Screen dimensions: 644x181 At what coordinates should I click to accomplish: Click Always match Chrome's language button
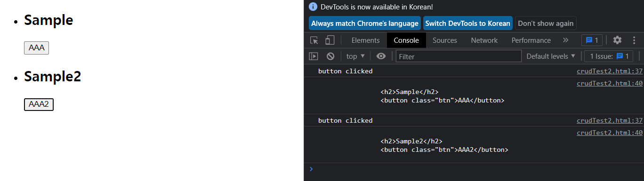click(365, 23)
